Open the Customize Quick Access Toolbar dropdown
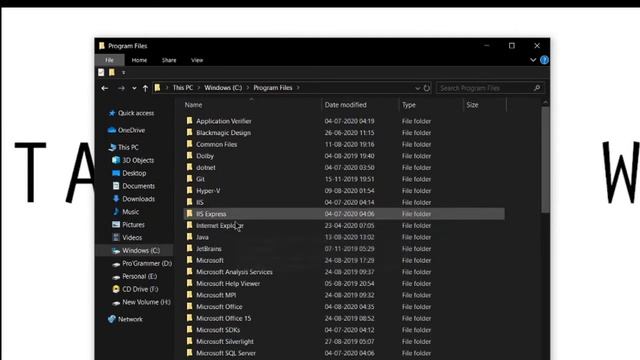The width and height of the screenshot is (640, 360). 123,73
